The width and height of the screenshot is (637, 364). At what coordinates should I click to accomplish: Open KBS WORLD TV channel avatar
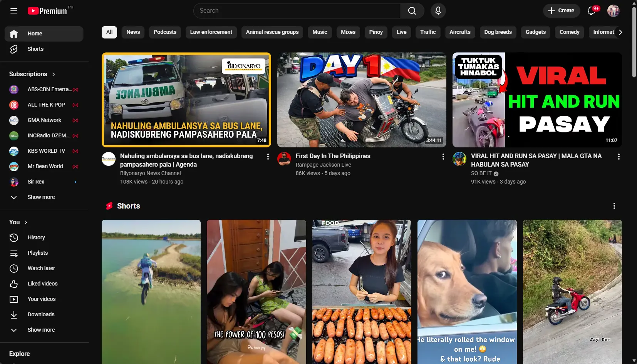click(x=14, y=151)
